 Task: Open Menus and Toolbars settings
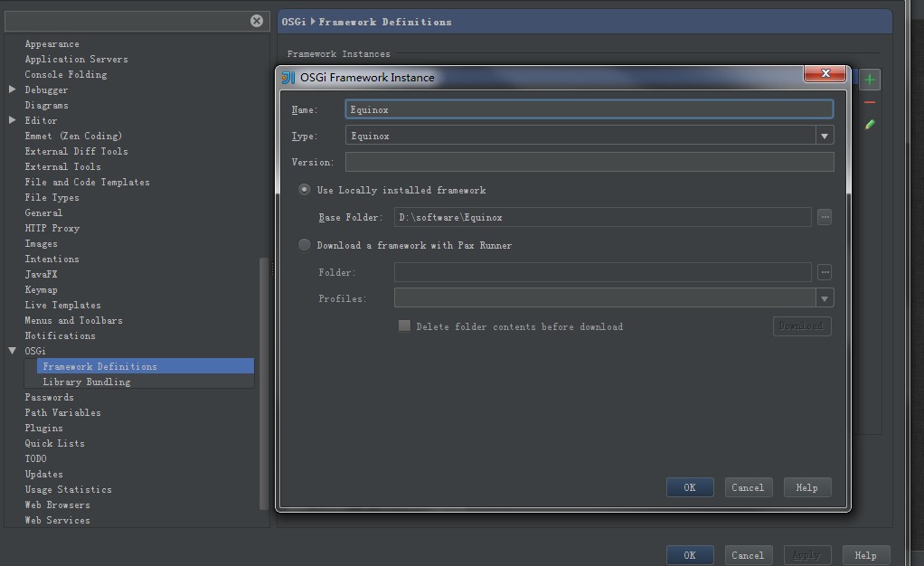pos(73,320)
